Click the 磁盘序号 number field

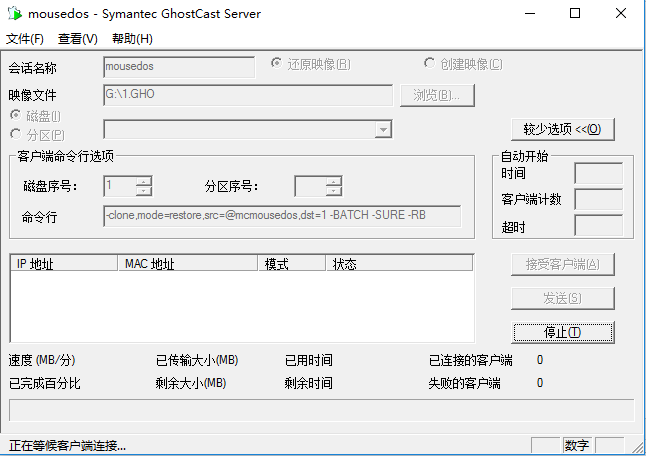(120, 186)
